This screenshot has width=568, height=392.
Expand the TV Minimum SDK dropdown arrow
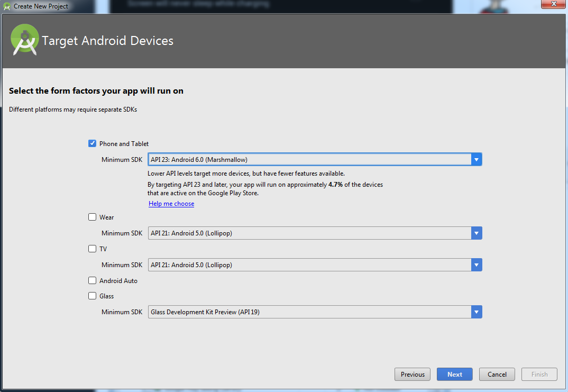pos(477,265)
